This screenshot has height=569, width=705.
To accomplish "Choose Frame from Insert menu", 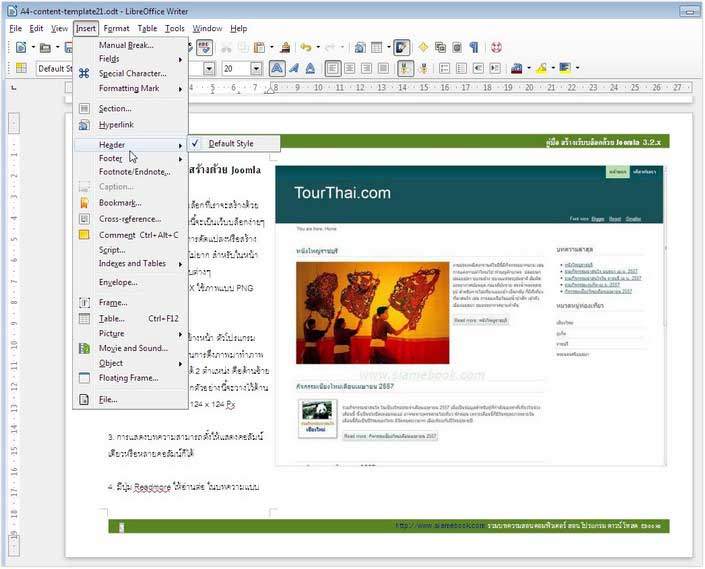I will pos(130,302).
